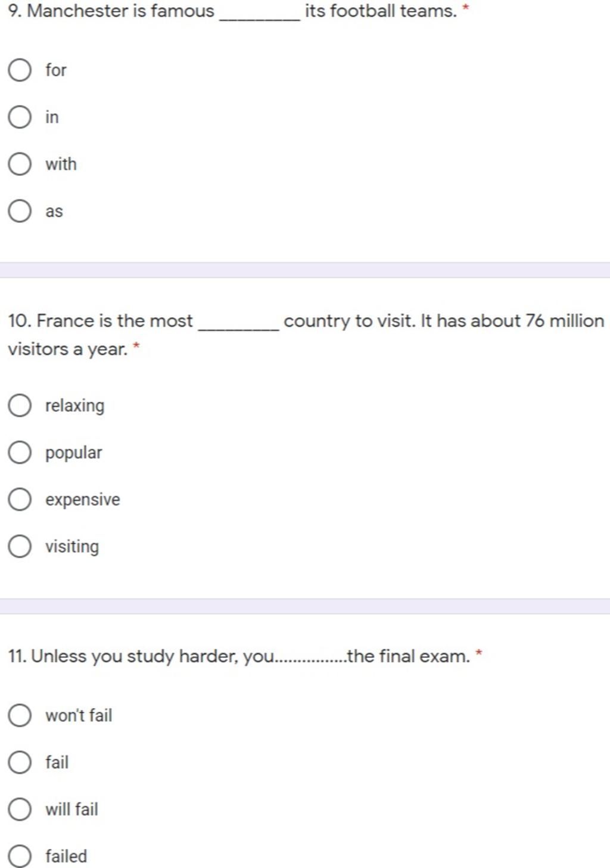
Task: Pick the 'expensive' option in question 10
Action: tap(20, 500)
